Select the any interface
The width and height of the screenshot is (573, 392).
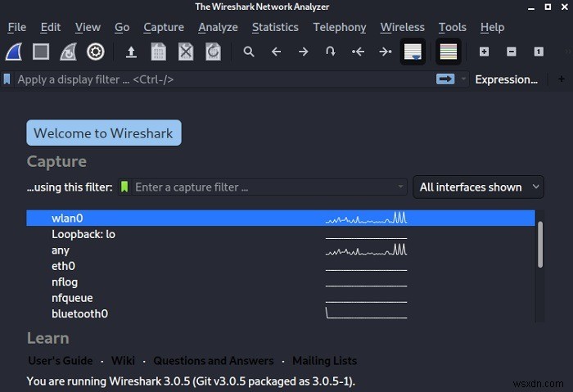click(x=281, y=250)
